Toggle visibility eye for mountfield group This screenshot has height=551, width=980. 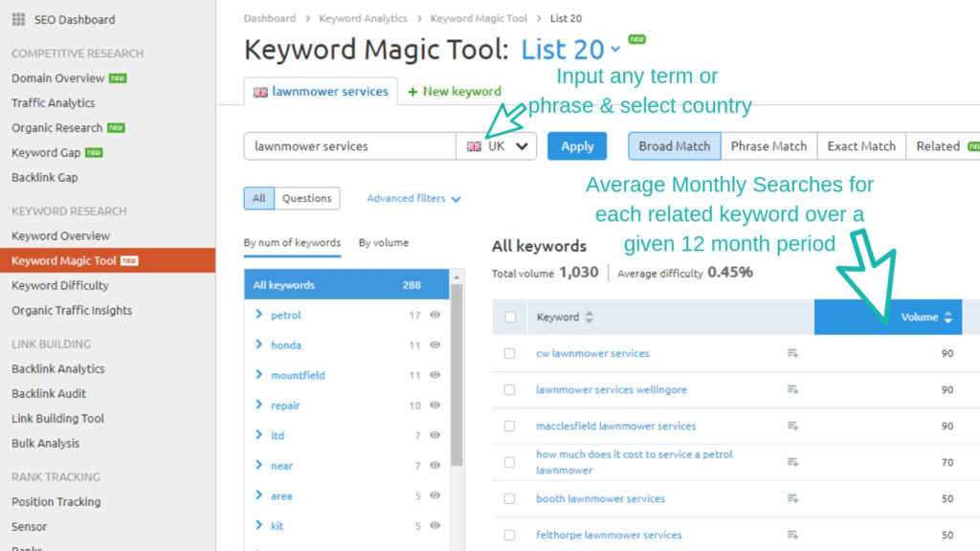click(435, 375)
